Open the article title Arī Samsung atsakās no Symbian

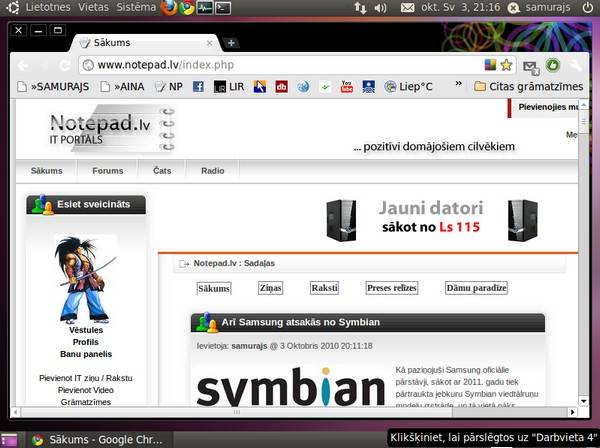tap(301, 322)
